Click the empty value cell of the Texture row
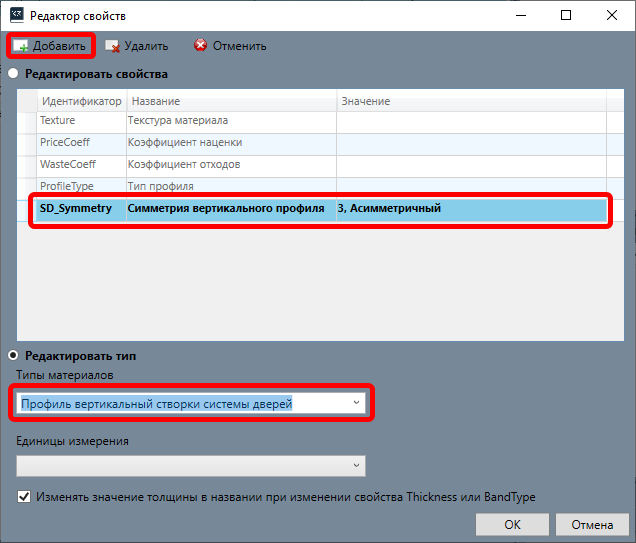This screenshot has height=543, width=636. [471, 120]
